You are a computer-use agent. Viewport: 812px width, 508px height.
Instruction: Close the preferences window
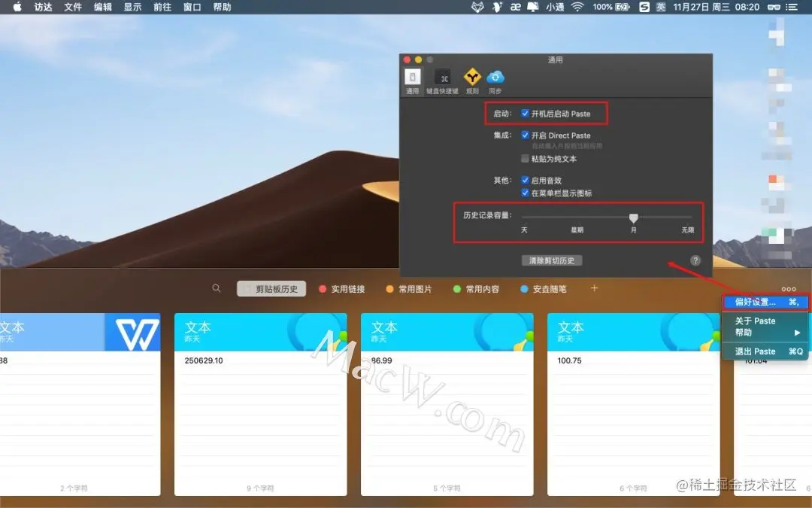[x=407, y=59]
